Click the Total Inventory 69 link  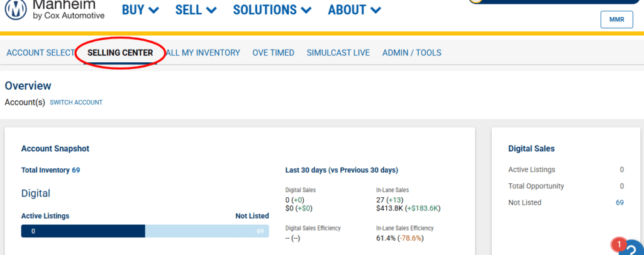click(x=50, y=170)
